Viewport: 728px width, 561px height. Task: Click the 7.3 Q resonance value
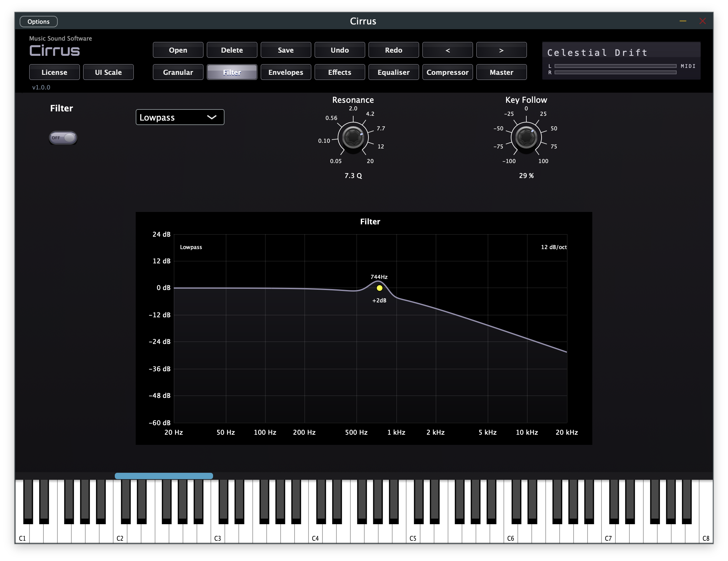(x=353, y=175)
